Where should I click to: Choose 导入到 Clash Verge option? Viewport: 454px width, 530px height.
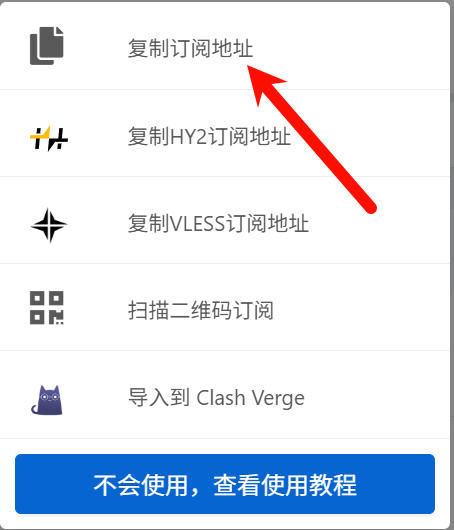tap(224, 395)
